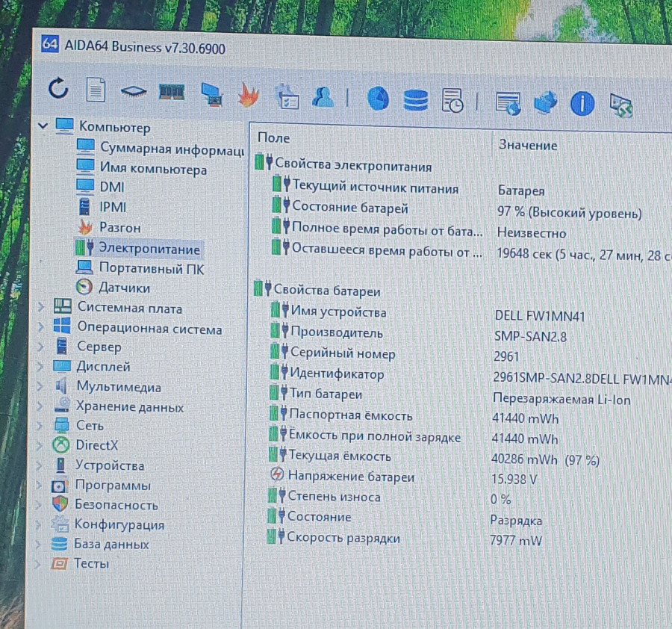This screenshot has width=672, height=629.
Task: Click the user profile toolbar icon
Action: coord(323,97)
